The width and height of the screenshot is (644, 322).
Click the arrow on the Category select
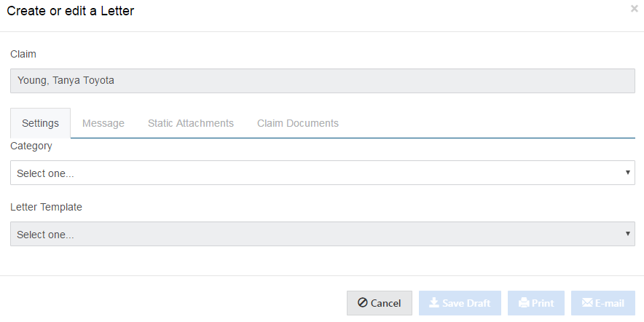point(627,173)
